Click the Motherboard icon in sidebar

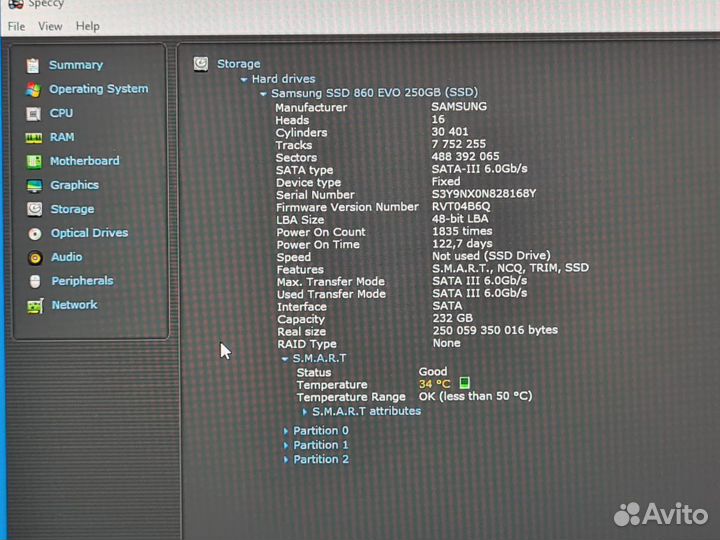coord(34,162)
